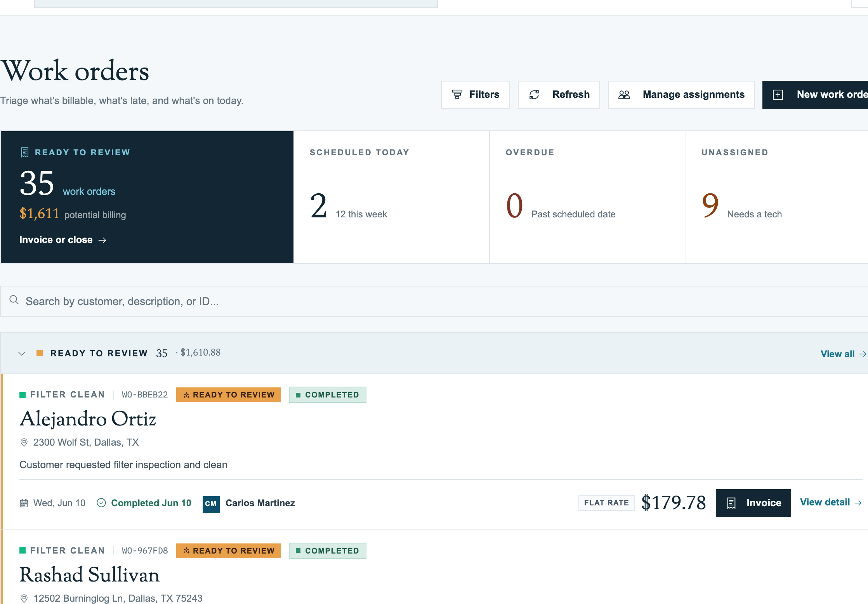
Task: Click the calendar icon by Wed, Jun 10
Action: (24, 503)
